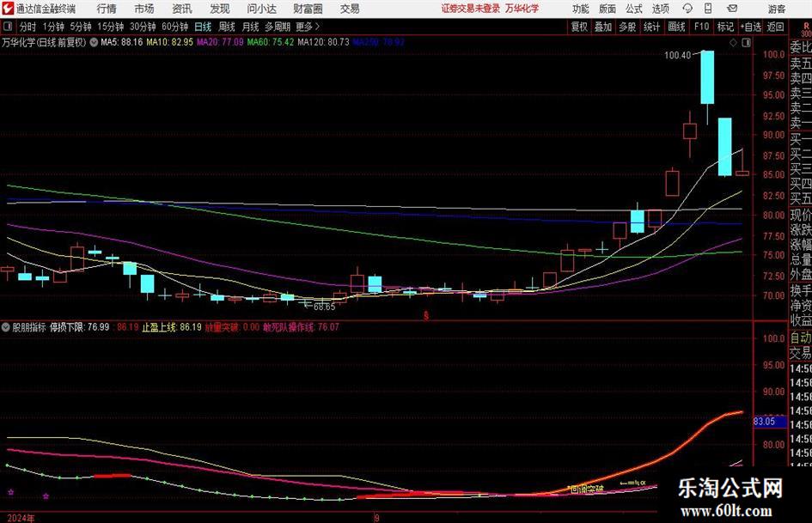Screen dimensions: 812x523
Task: Click the 证券交易未登录 login status link
Action: pyautogui.click(x=471, y=9)
